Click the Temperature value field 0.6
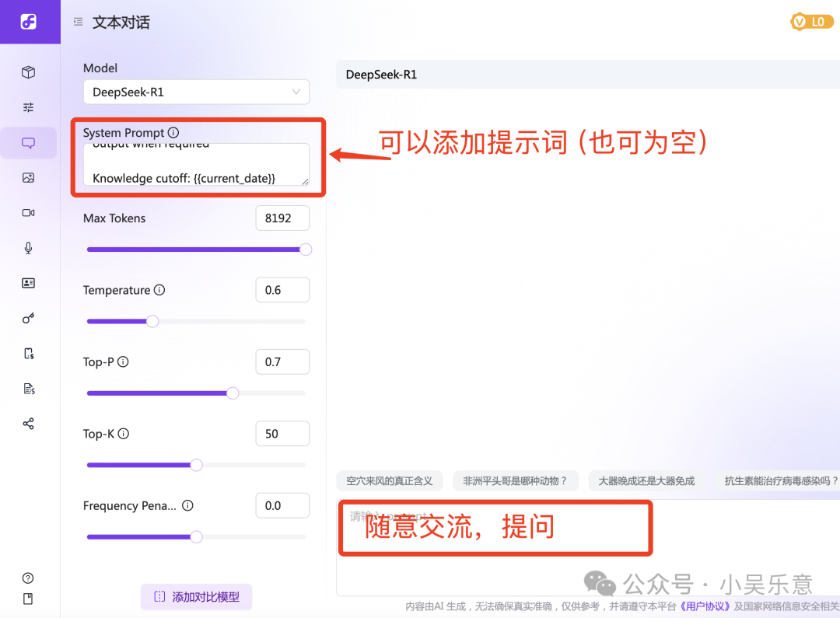The image size is (840, 618). 282,290
